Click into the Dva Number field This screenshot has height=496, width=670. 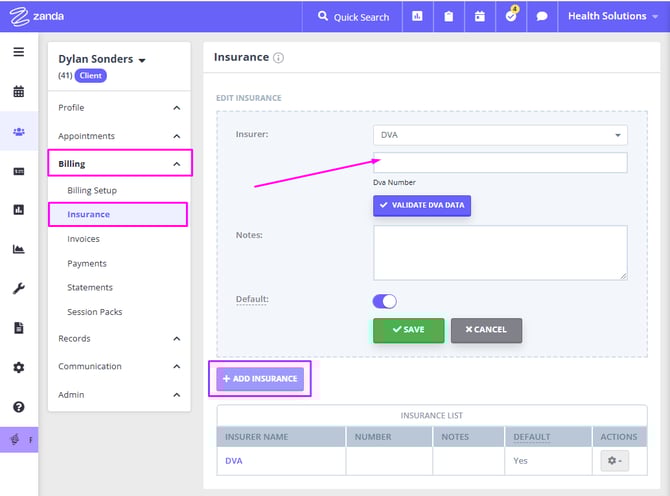(500, 163)
